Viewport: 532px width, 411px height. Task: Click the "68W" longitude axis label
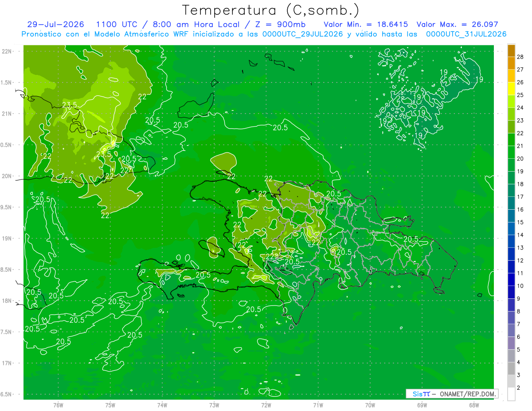[474, 406]
